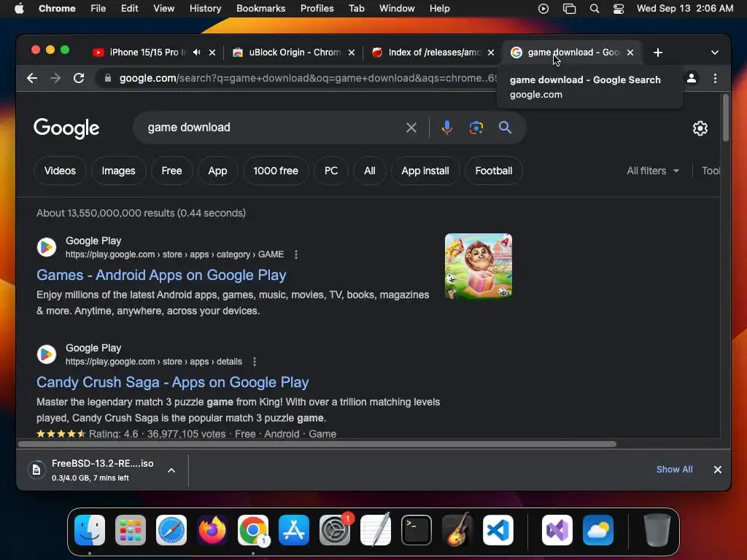The height and width of the screenshot is (560, 747).
Task: Launch Firefox from the dock
Action: point(212,530)
